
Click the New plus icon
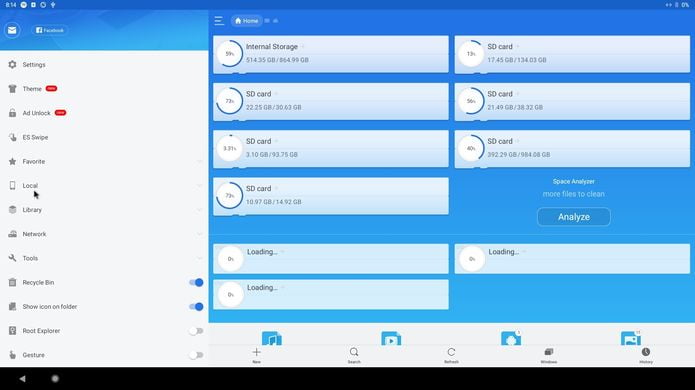pos(257,352)
